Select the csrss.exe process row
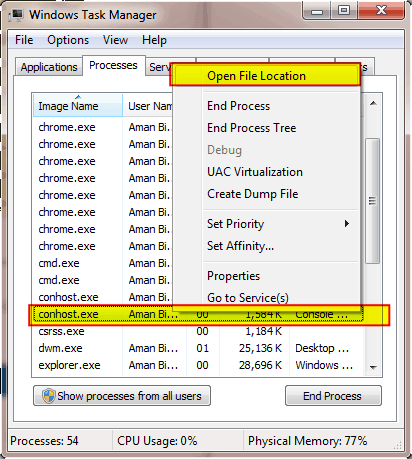Screen dimensions: 412x459 [x=198, y=331]
